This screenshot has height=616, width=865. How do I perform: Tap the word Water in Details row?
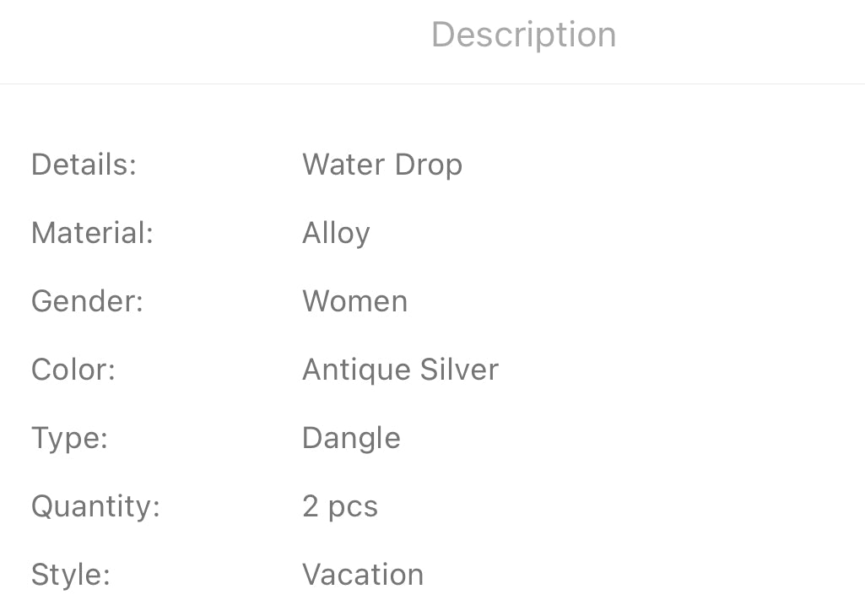click(341, 165)
